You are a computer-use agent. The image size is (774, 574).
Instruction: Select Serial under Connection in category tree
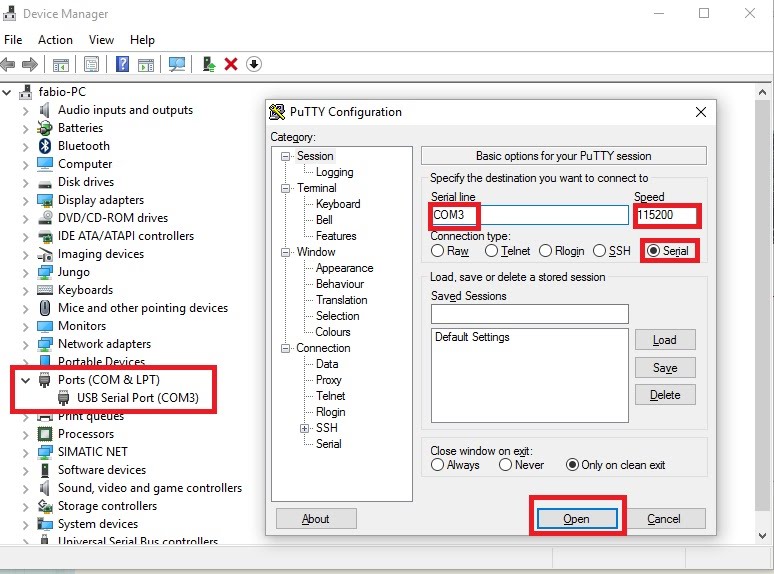[x=329, y=444]
